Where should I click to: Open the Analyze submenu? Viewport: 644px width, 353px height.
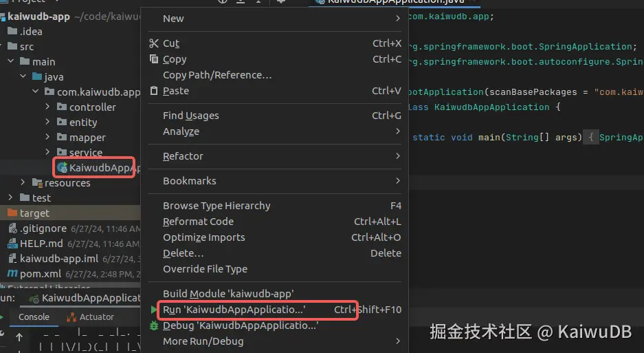pyautogui.click(x=274, y=131)
